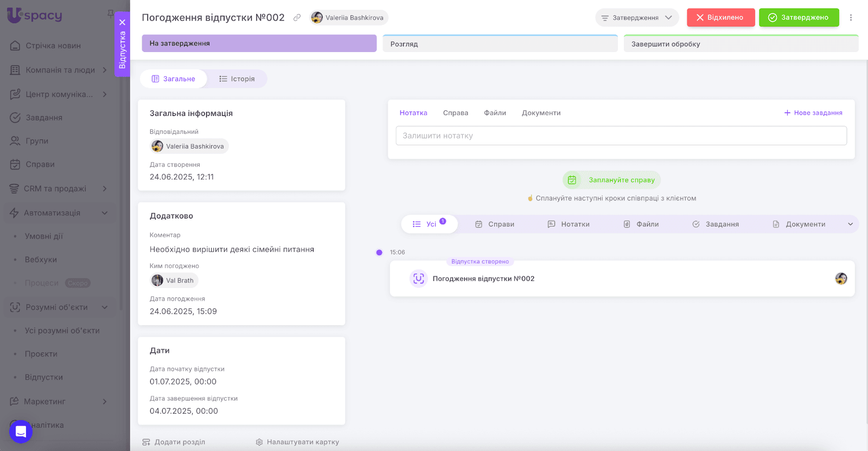
Task: Click the Залишити нотатку input field
Action: [x=621, y=136]
